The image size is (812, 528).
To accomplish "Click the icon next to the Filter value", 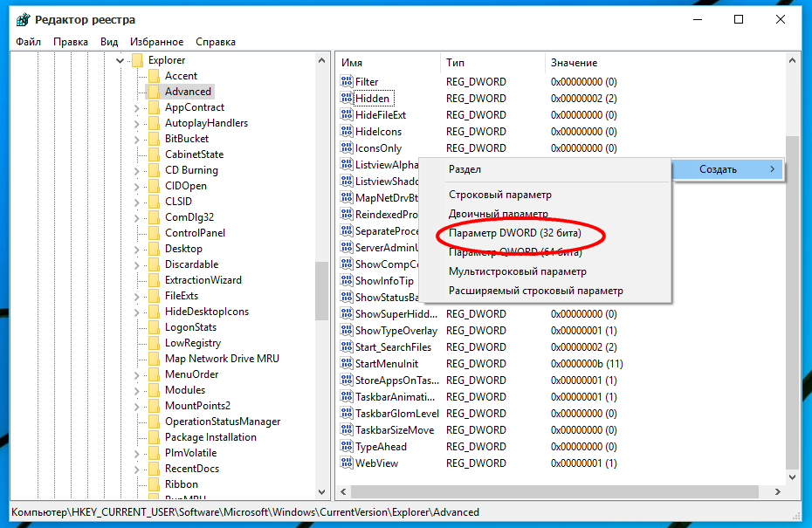I will (347, 82).
